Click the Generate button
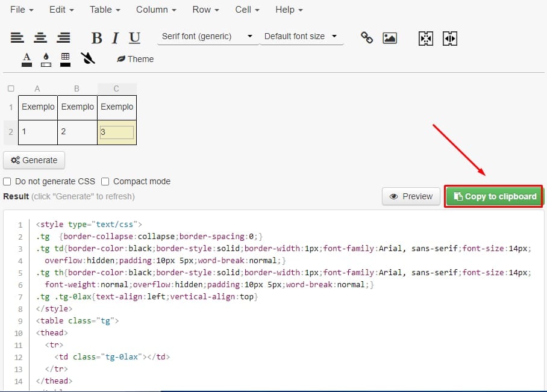Viewport: 547px width, 392px height. [34, 160]
